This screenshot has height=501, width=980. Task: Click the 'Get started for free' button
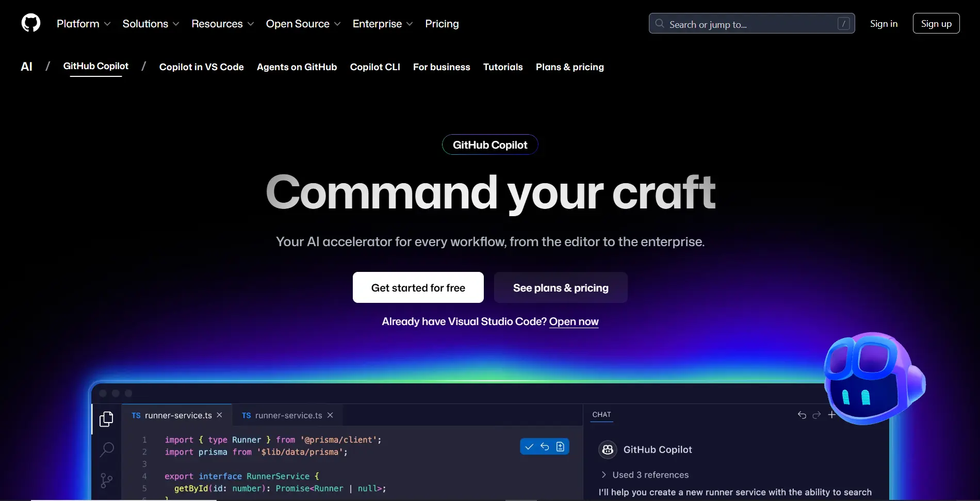(418, 287)
